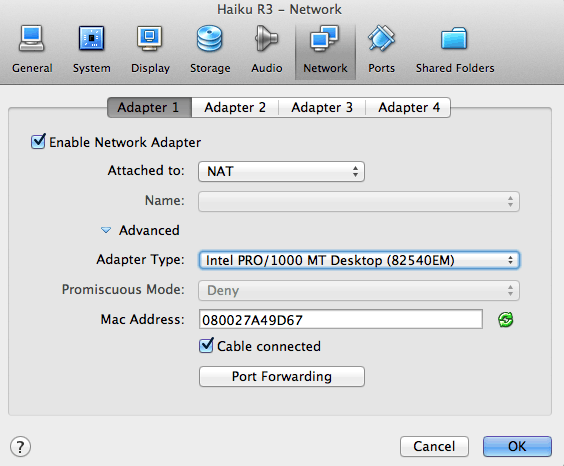Open the System settings section
The height and width of the screenshot is (466, 564).
point(91,50)
